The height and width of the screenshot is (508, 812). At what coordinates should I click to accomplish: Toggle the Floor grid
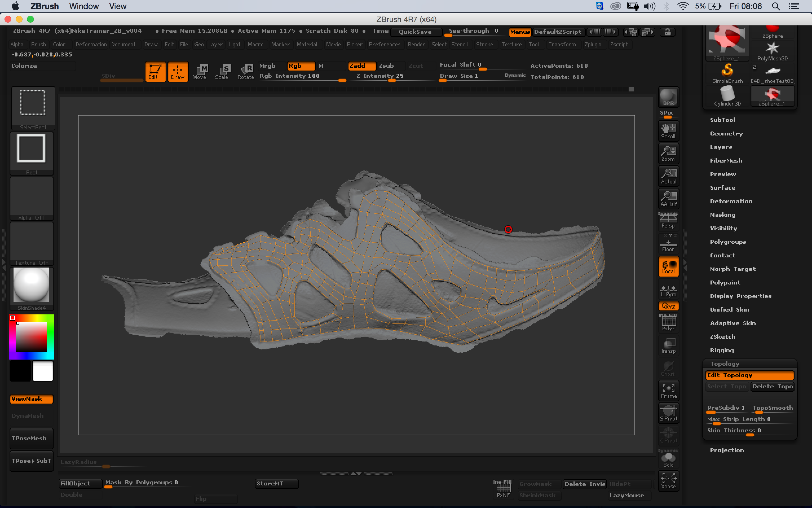tap(668, 244)
